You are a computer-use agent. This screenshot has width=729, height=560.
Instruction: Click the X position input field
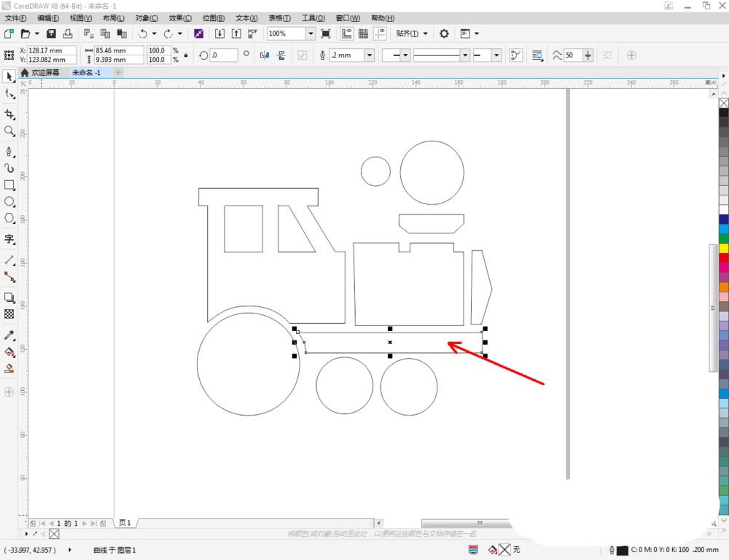tap(52, 50)
